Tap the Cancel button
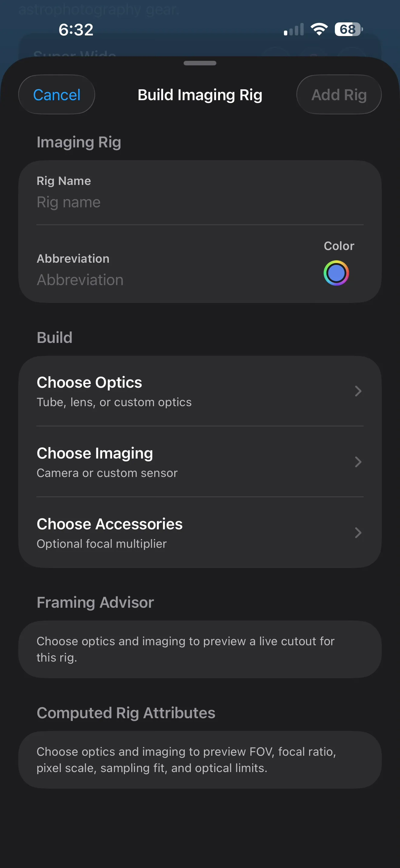Image resolution: width=400 pixels, height=868 pixels. pos(57,95)
